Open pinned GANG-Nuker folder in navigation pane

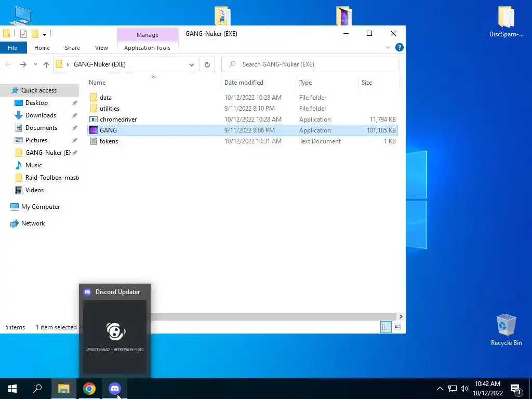tap(48, 153)
